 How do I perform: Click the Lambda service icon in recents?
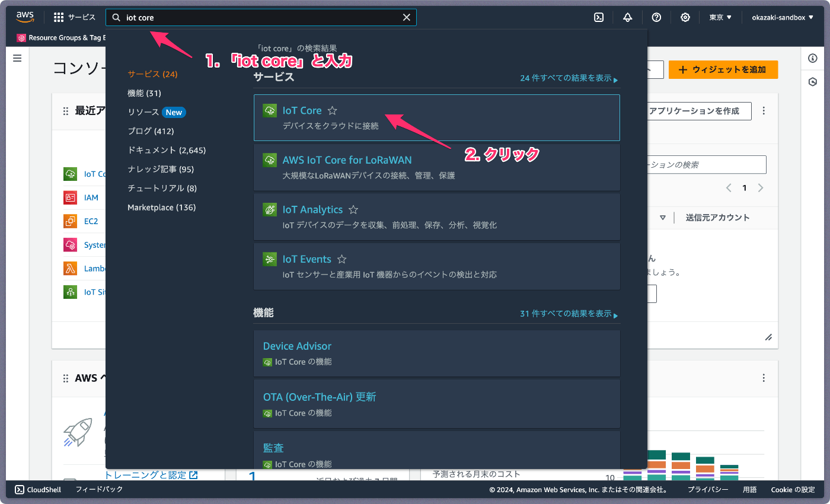pyautogui.click(x=71, y=269)
